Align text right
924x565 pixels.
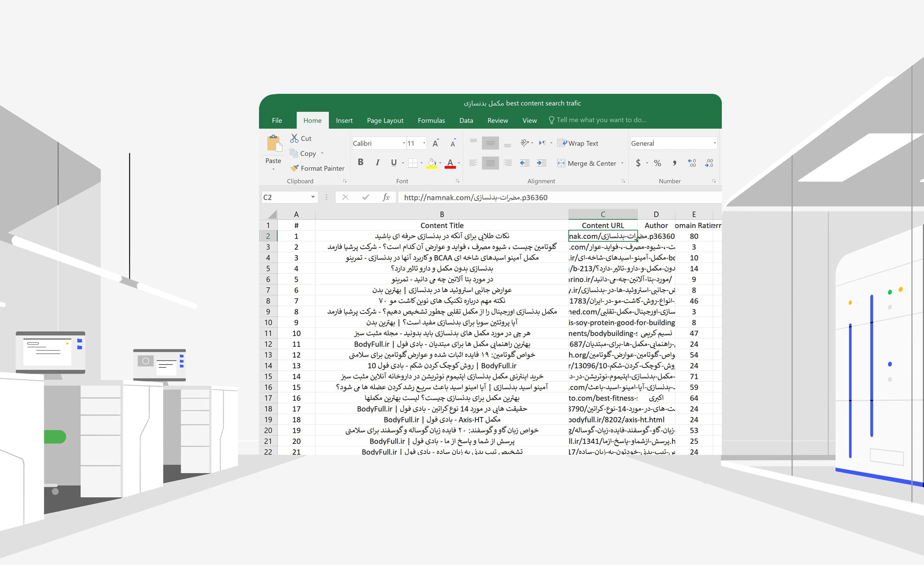pyautogui.click(x=508, y=163)
